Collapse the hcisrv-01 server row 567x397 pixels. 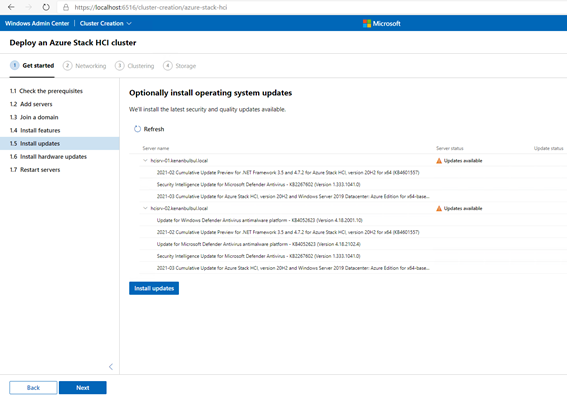point(145,161)
